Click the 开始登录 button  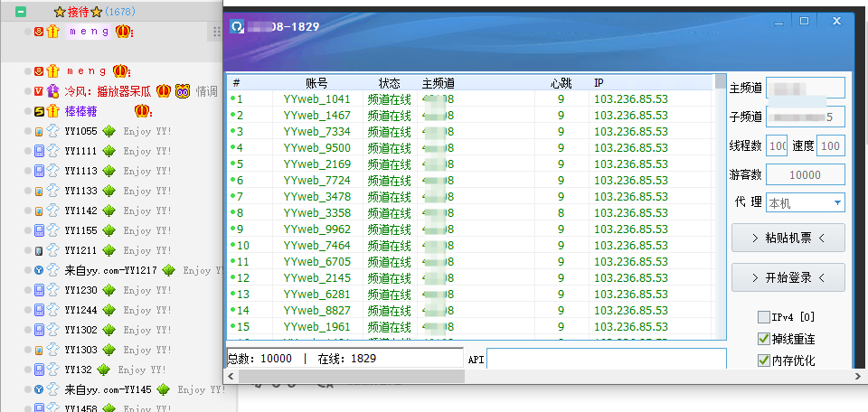click(x=788, y=277)
